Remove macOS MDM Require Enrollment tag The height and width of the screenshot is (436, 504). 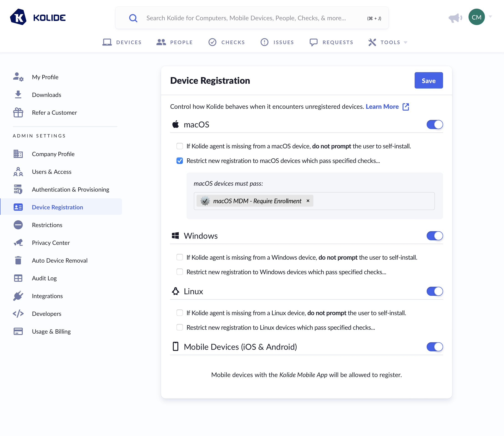pyautogui.click(x=308, y=201)
